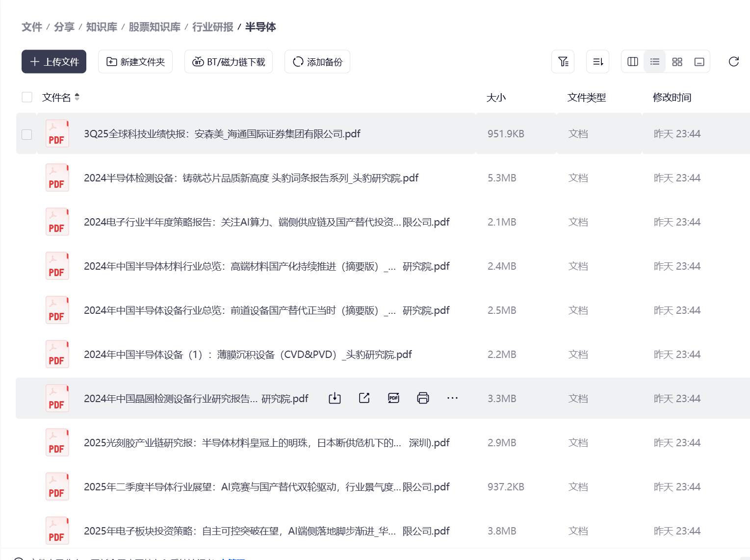Print the 2024年中国晶圆检测设备 file
This screenshot has height=560, width=750.
pyautogui.click(x=423, y=398)
